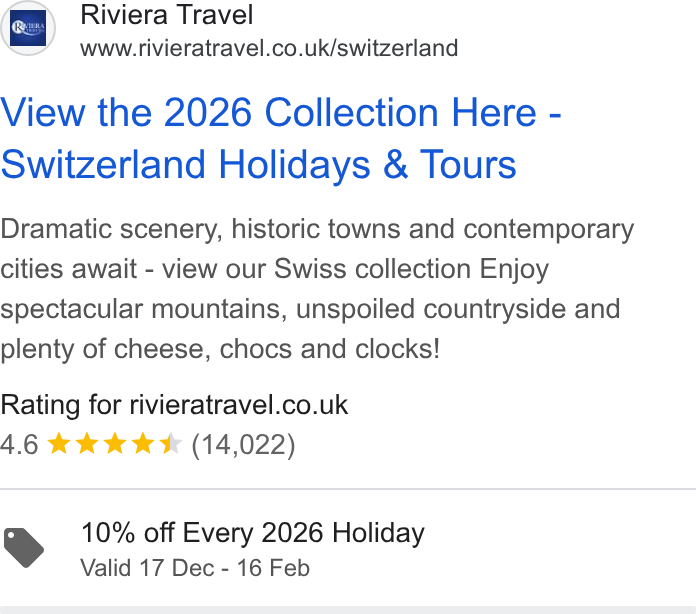This screenshot has width=696, height=614.
Task: Click the 'Dramatic scenery, historic towns' description line
Action: pos(317,230)
